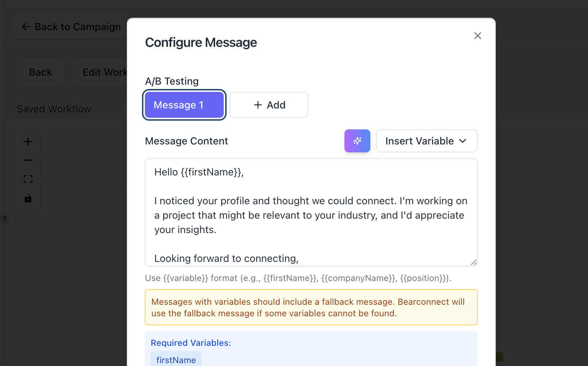The height and width of the screenshot is (366, 588).
Task: Click the Insert Variable chevron arrow
Action: (x=463, y=141)
